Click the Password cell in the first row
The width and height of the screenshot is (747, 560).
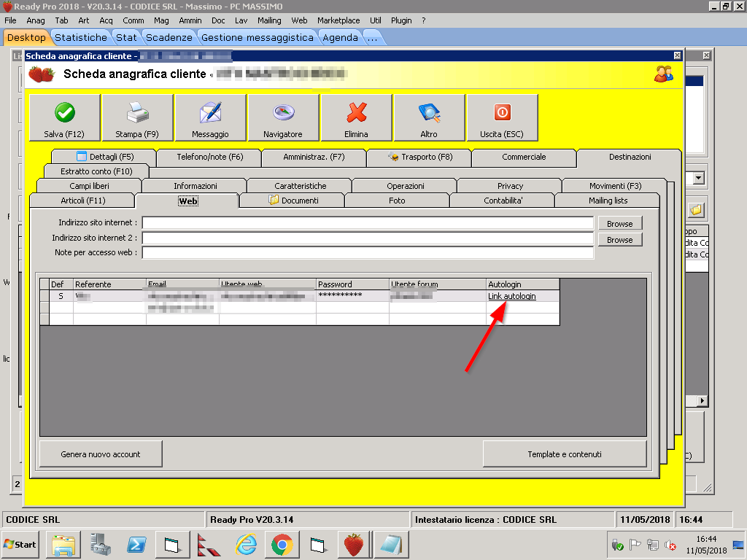pos(352,296)
